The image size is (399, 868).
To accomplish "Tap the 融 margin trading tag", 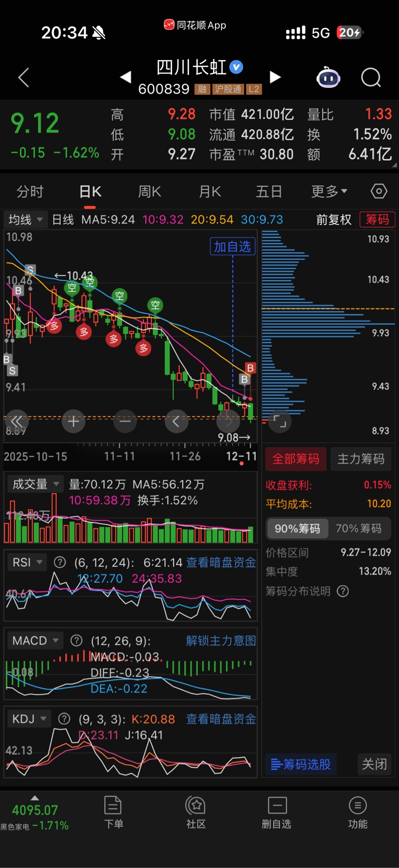I will (202, 89).
